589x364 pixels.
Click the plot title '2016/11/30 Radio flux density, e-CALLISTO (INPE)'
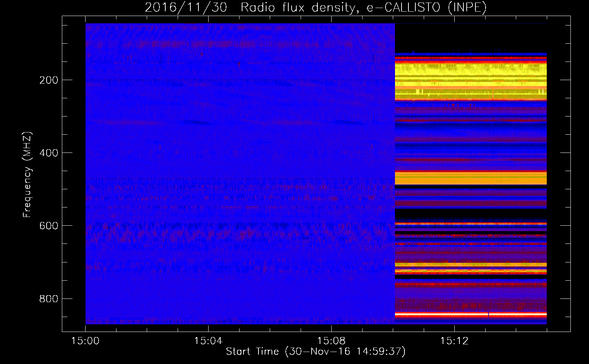point(316,7)
